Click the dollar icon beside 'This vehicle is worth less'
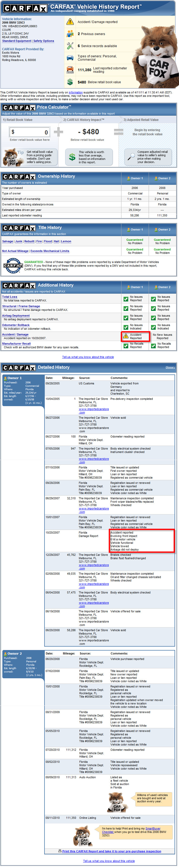This screenshot has width=179, height=868. [x=72, y=157]
